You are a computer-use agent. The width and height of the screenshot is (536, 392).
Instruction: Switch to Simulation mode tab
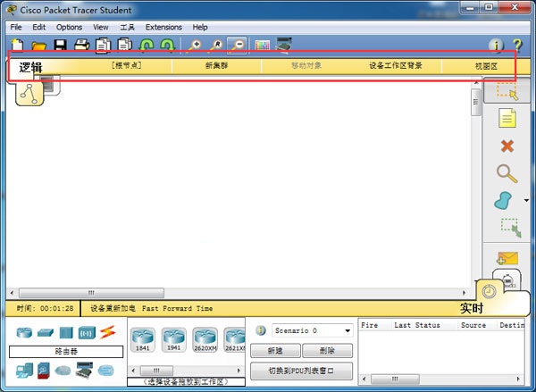tap(508, 279)
